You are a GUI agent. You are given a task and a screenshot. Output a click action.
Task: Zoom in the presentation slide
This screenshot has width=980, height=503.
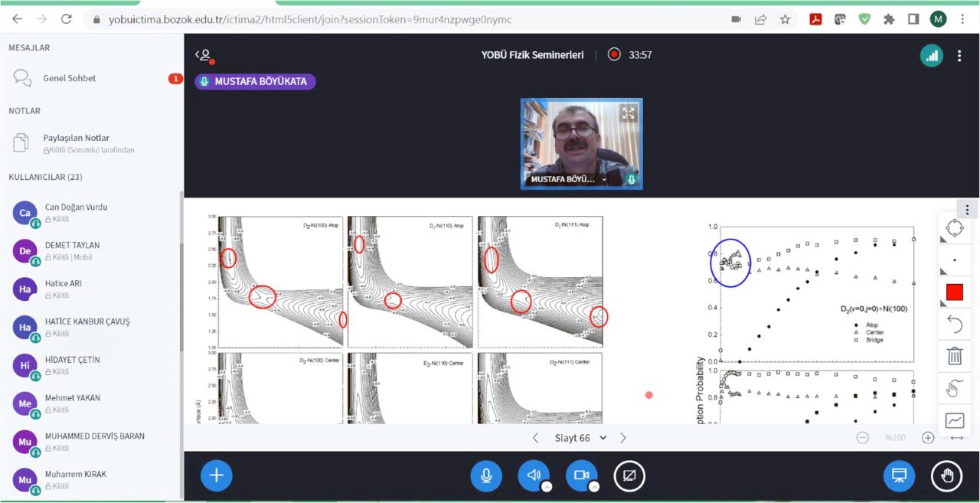[928, 438]
